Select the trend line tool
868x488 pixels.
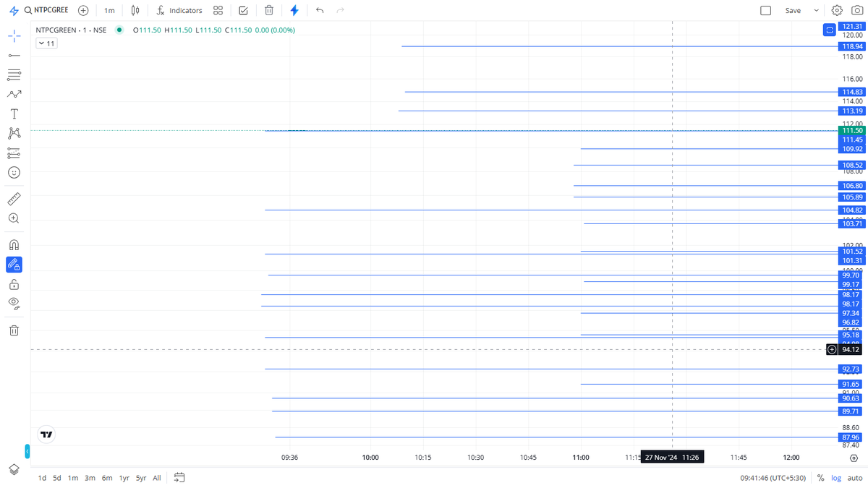click(14, 55)
